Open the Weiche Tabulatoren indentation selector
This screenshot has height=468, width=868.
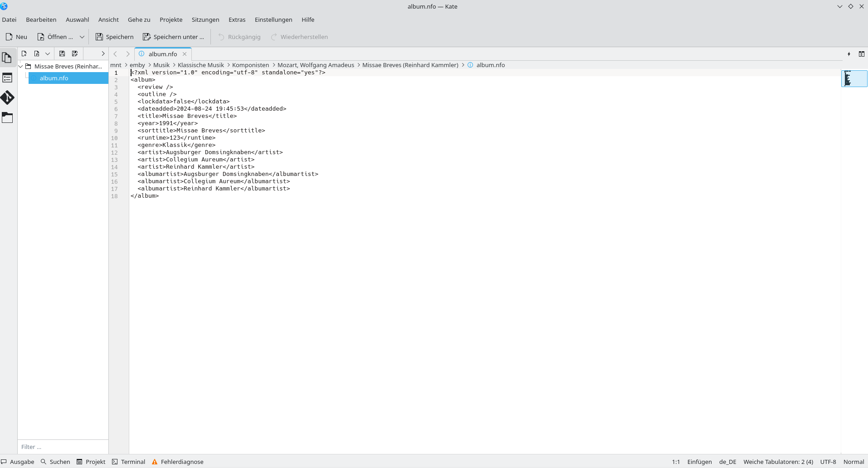pos(778,462)
